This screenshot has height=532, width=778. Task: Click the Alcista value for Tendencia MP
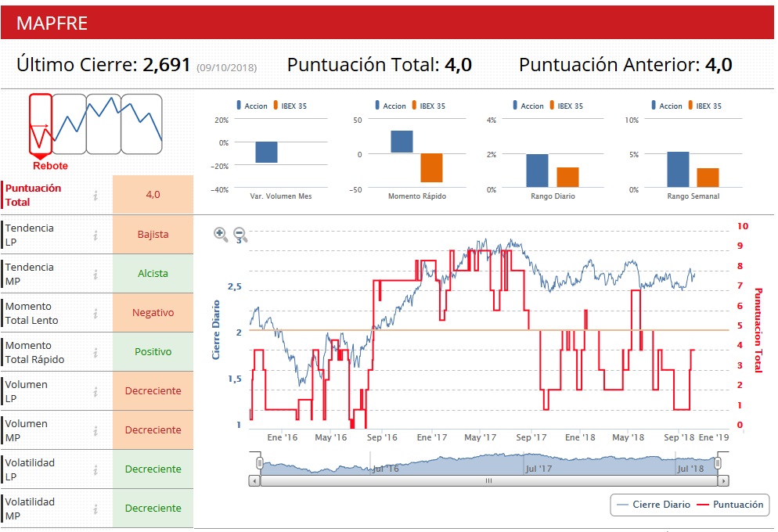pyautogui.click(x=153, y=273)
